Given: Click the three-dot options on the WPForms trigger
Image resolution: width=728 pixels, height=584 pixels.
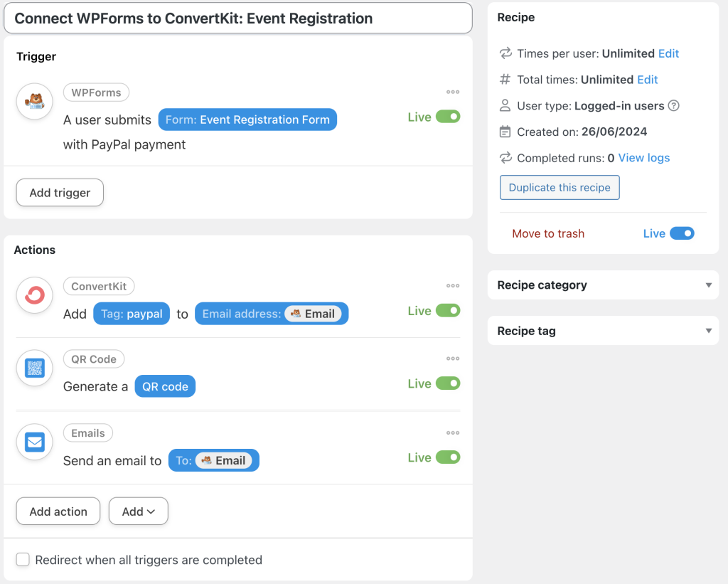Looking at the screenshot, I should coord(453,92).
